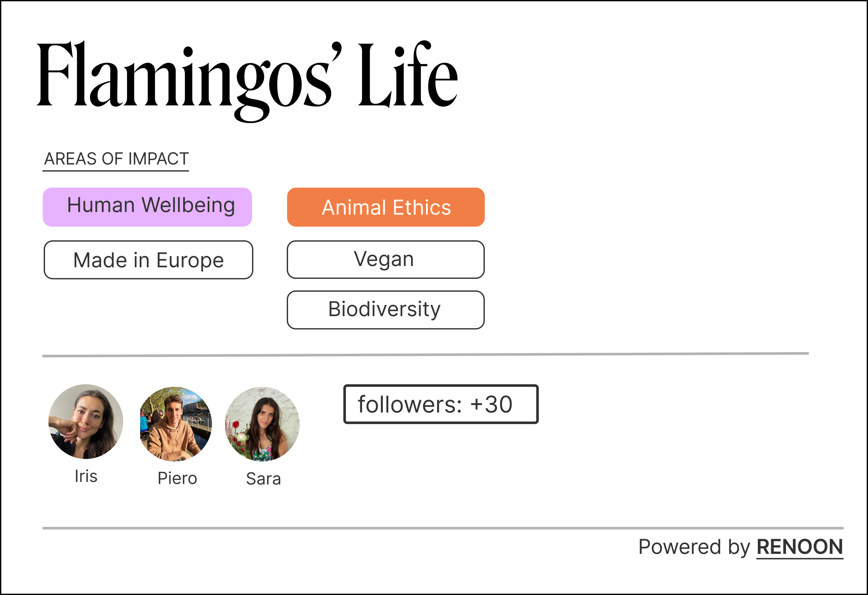Image resolution: width=868 pixels, height=595 pixels.
Task: Click the name Sara under avatar
Action: click(263, 479)
